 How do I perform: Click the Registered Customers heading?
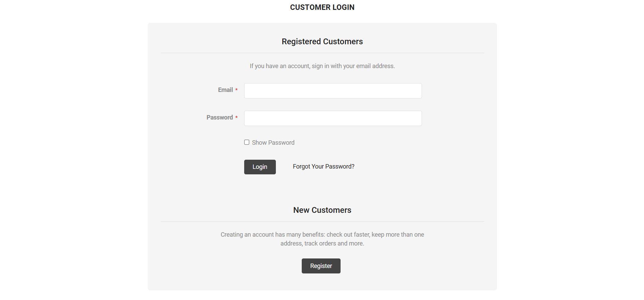tap(322, 42)
